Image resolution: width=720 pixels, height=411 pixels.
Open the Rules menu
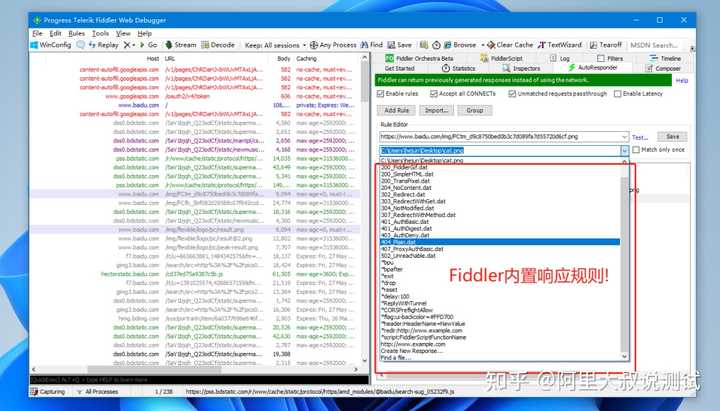[77, 34]
